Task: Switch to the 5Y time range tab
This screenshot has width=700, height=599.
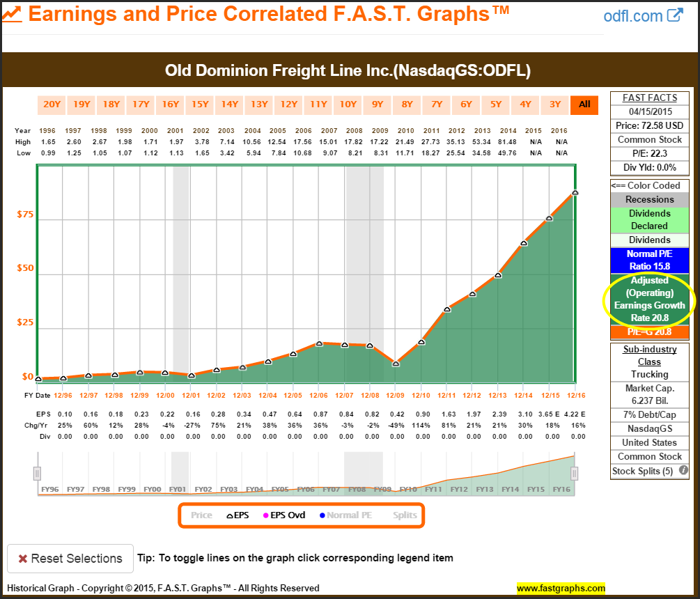Action: pos(496,104)
